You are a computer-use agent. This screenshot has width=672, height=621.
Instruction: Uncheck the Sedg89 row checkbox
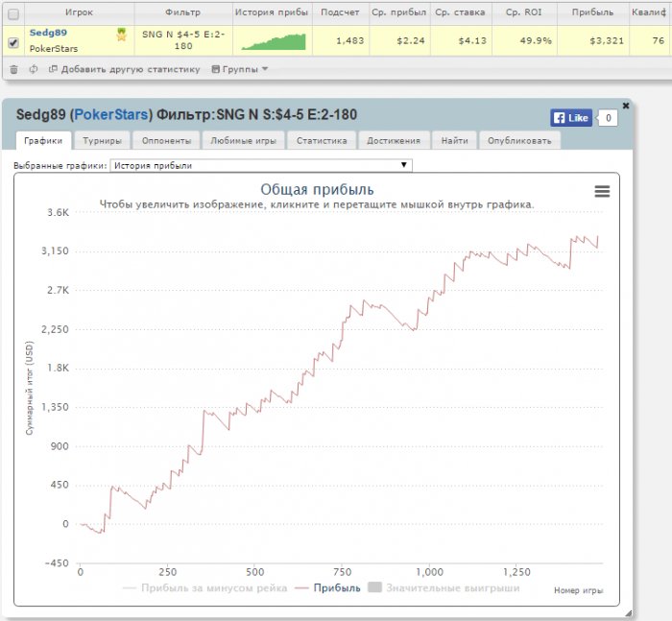[x=13, y=42]
